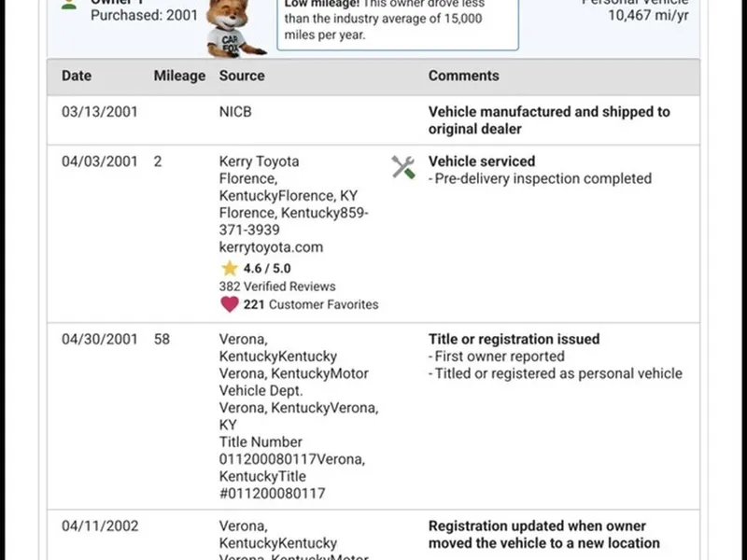This screenshot has height=560, width=747.
Task: Click the Mileage column header
Action: pyautogui.click(x=179, y=76)
